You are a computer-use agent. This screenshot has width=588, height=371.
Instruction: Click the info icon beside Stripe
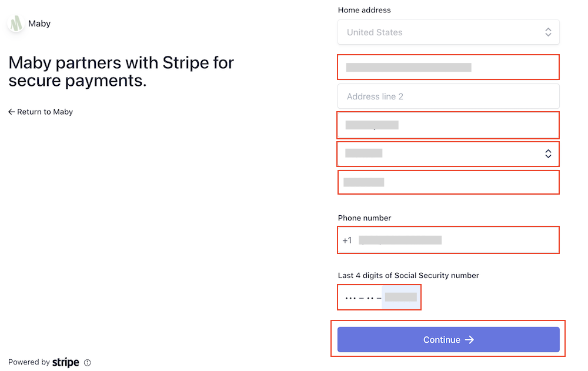[x=88, y=362]
